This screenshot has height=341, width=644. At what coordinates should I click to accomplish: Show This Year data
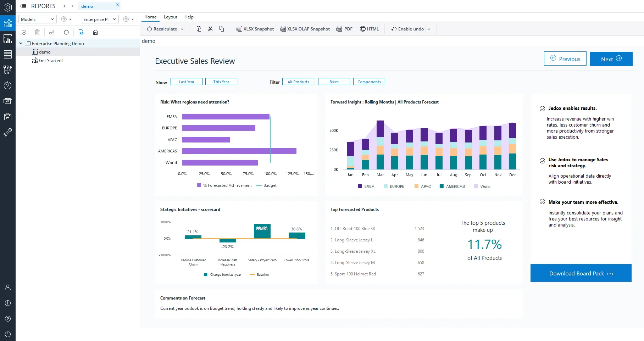pyautogui.click(x=221, y=82)
